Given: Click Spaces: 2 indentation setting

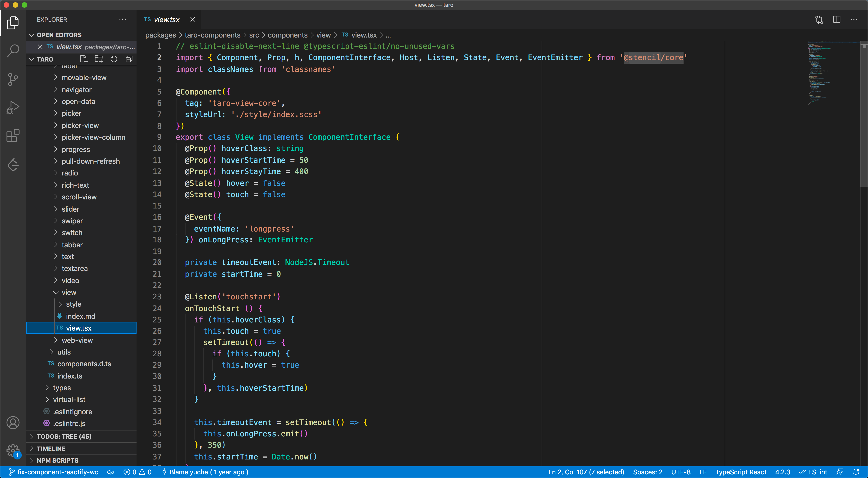Looking at the screenshot, I should (x=647, y=472).
